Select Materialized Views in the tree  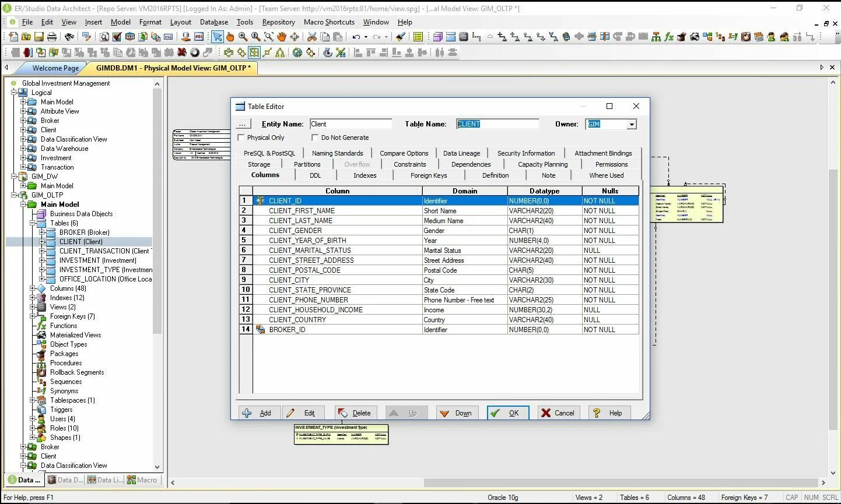click(75, 335)
